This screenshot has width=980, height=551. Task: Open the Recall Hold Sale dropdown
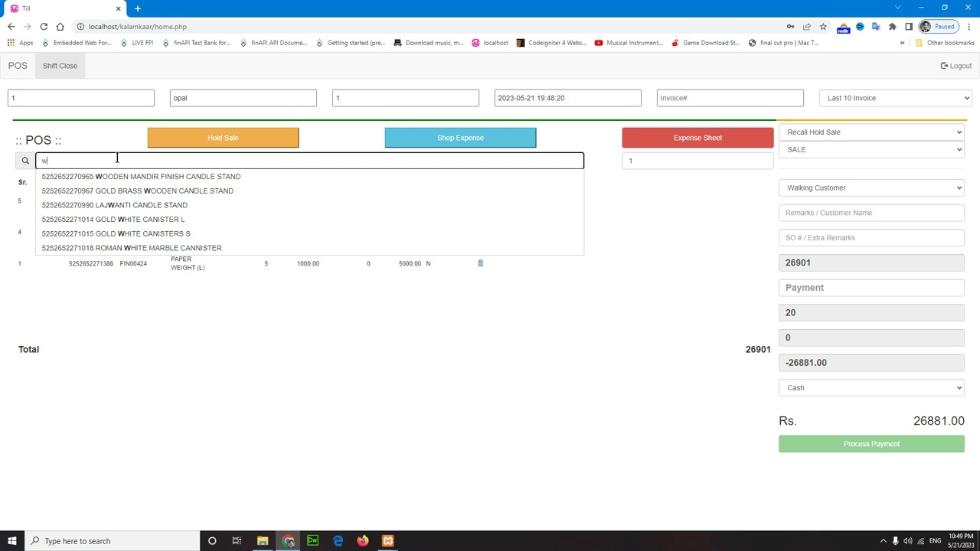871,132
